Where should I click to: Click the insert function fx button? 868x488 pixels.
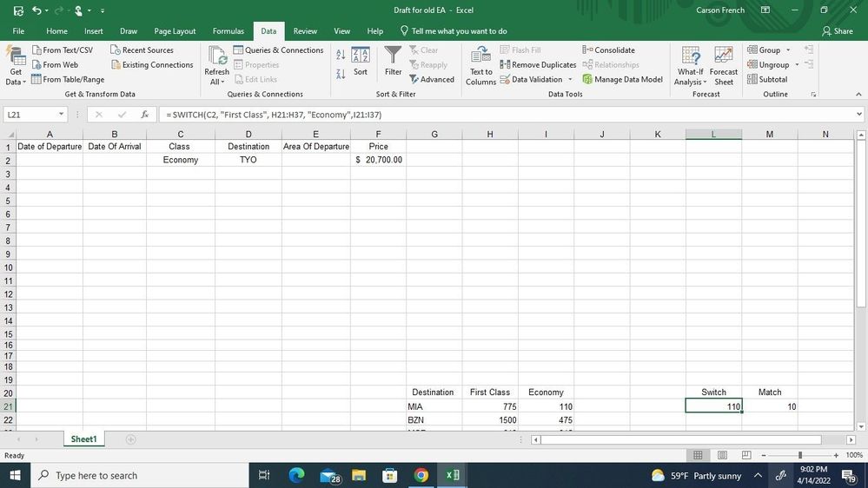click(144, 115)
